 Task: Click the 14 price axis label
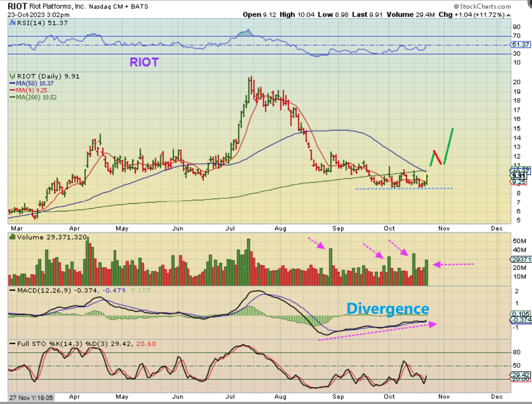coord(517,138)
